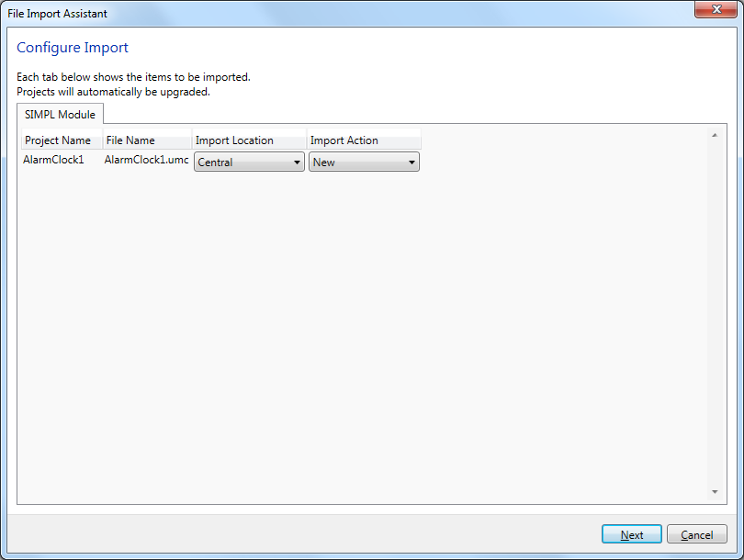Click the arrow on the New combo box
This screenshot has width=744, height=560.
point(411,162)
